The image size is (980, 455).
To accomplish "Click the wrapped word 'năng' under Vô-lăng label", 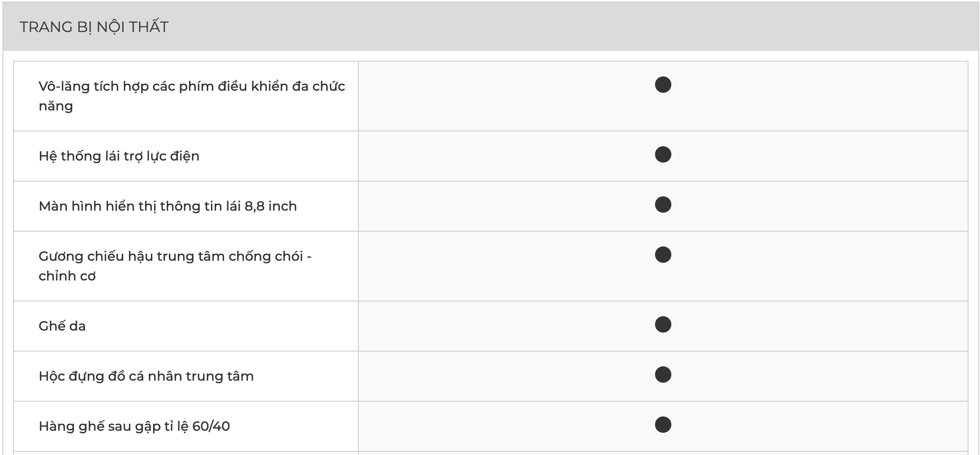I will pyautogui.click(x=56, y=106).
